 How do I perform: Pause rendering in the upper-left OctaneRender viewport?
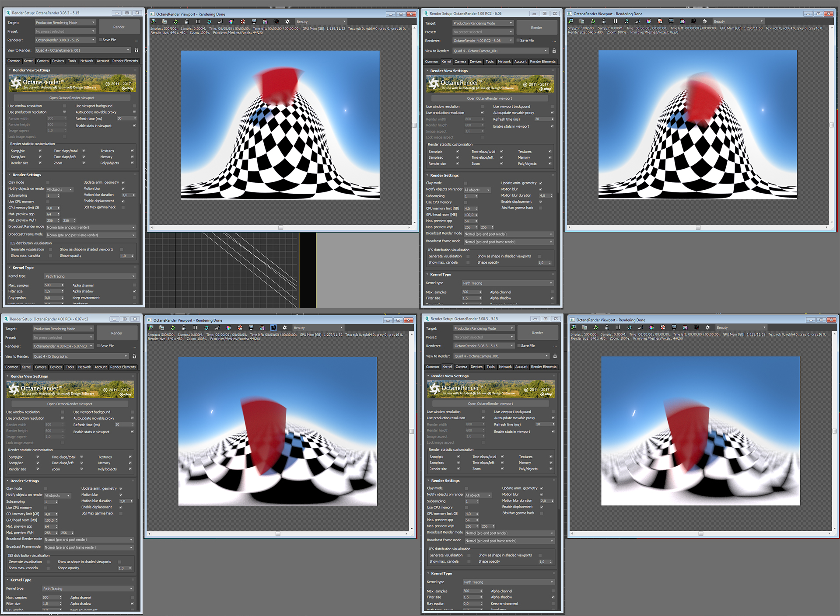click(198, 21)
